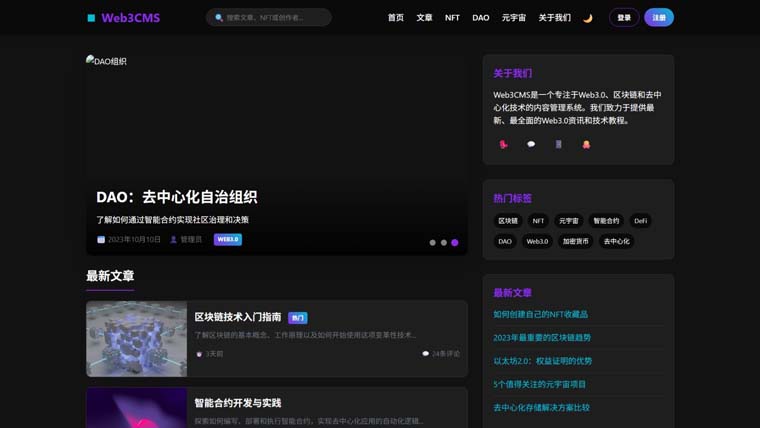The width and height of the screenshot is (760, 428).
Task: Click the 2023年10月10日 date text
Action: (x=134, y=239)
